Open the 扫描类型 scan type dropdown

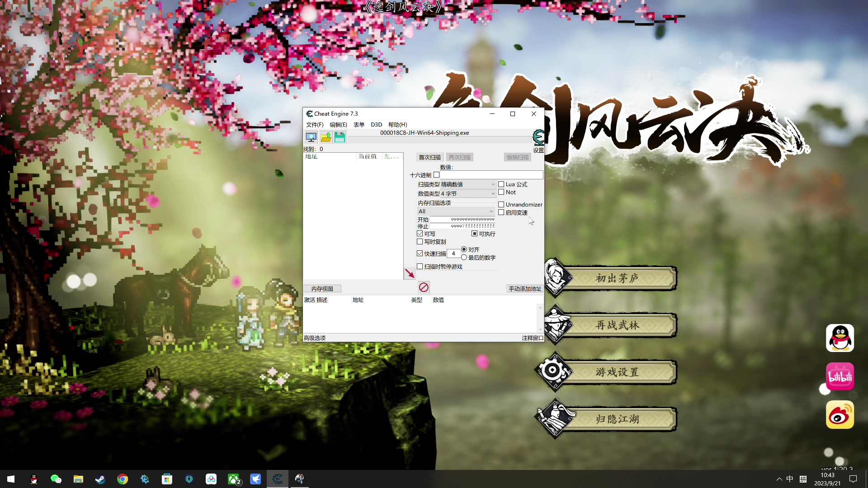point(468,184)
